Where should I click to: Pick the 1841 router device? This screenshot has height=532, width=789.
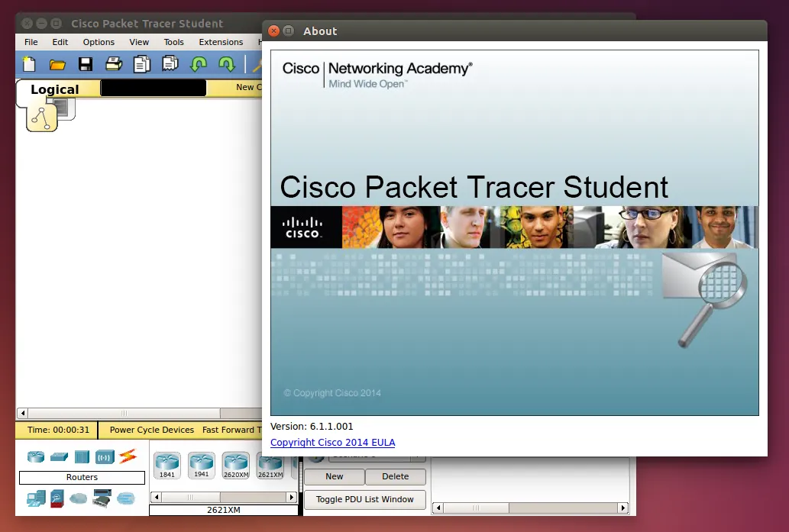[x=167, y=465]
